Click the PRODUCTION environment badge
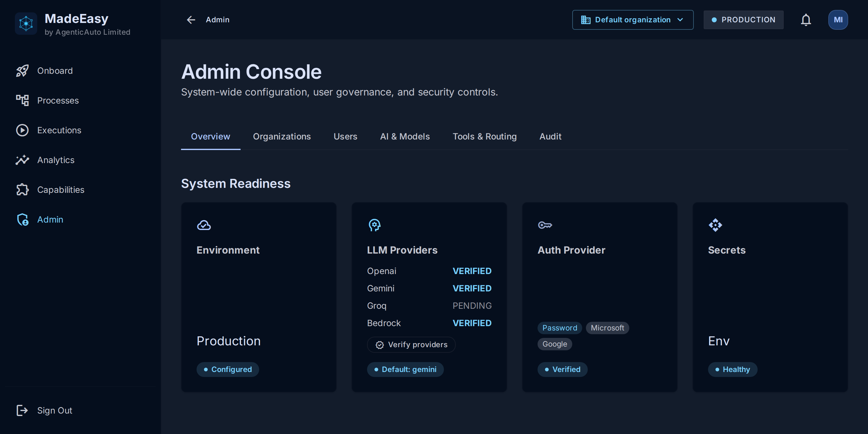Screen dimensions: 868x434 point(743,20)
